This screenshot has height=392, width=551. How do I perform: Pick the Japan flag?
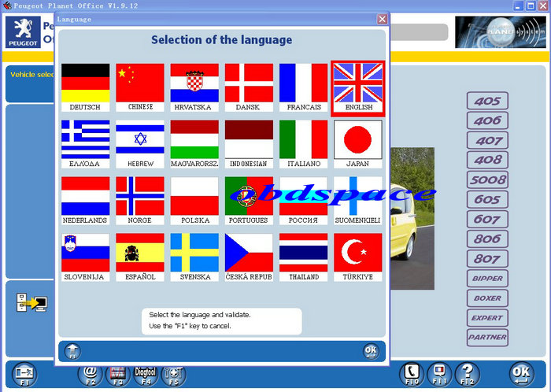point(357,144)
